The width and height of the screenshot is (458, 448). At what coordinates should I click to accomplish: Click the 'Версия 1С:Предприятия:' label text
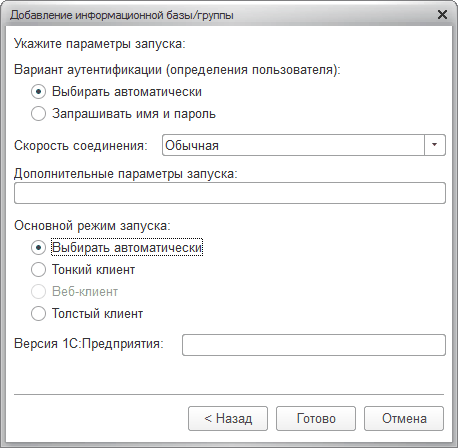pyautogui.click(x=89, y=343)
